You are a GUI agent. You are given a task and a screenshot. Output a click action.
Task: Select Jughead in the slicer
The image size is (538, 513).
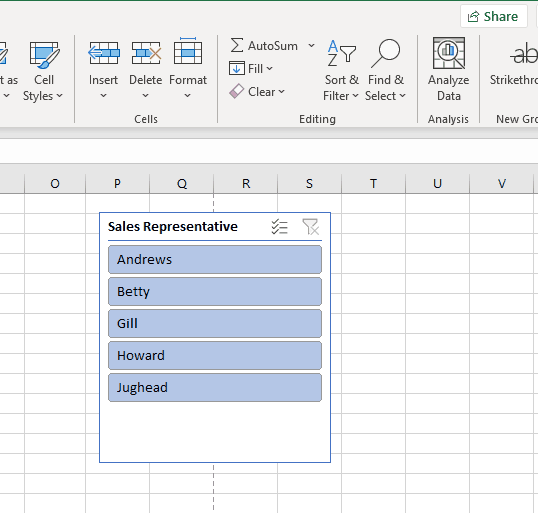pyautogui.click(x=215, y=387)
